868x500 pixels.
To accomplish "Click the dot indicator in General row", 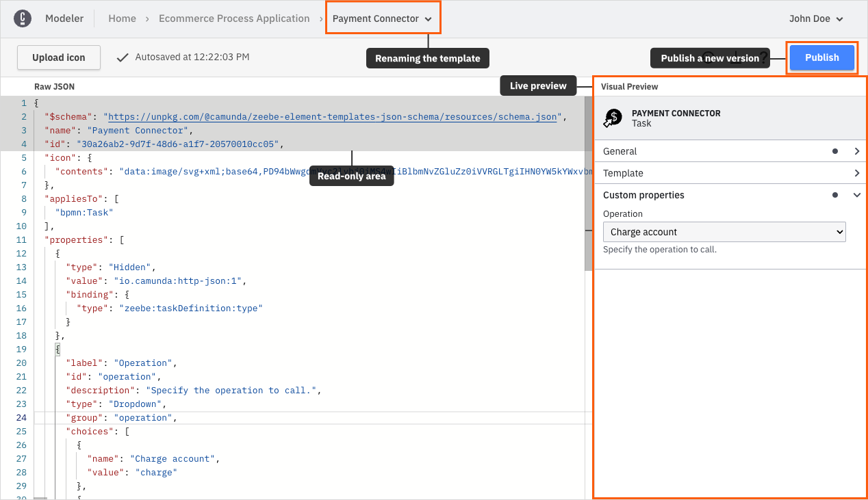I will [x=834, y=151].
